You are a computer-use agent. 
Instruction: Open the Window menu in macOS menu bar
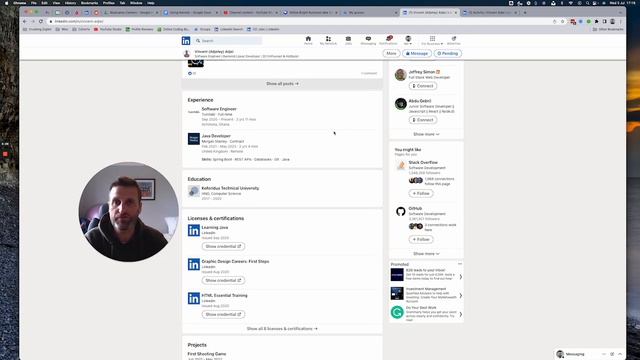(136, 3)
